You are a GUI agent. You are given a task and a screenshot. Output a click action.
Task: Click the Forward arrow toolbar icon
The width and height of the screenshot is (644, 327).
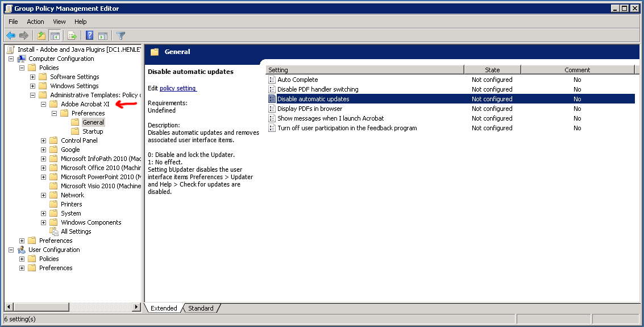tap(24, 36)
